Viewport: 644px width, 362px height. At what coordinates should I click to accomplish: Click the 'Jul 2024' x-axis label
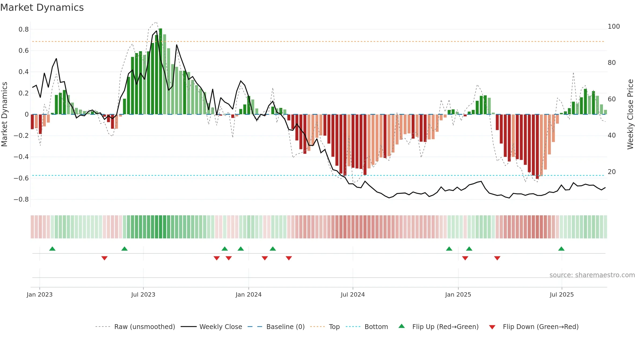[353, 294]
